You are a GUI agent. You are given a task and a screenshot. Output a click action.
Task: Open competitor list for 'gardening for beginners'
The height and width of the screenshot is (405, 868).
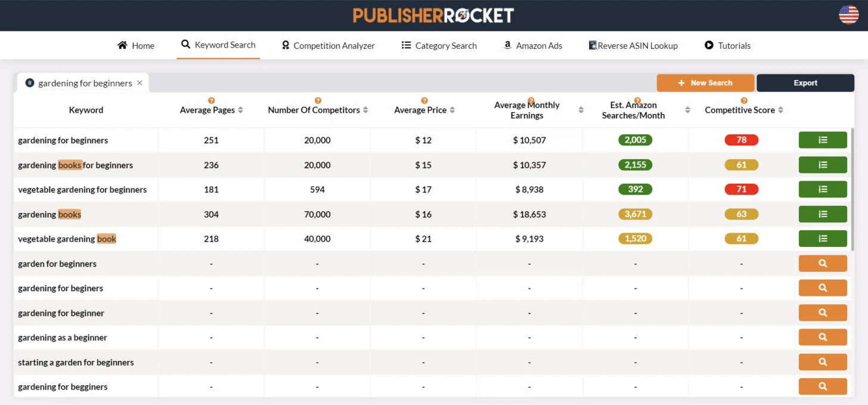[823, 140]
